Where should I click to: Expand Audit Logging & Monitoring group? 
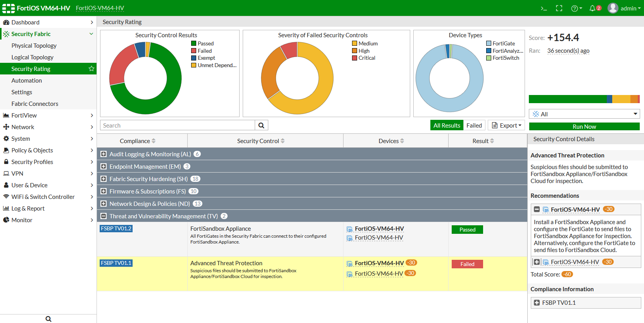104,154
